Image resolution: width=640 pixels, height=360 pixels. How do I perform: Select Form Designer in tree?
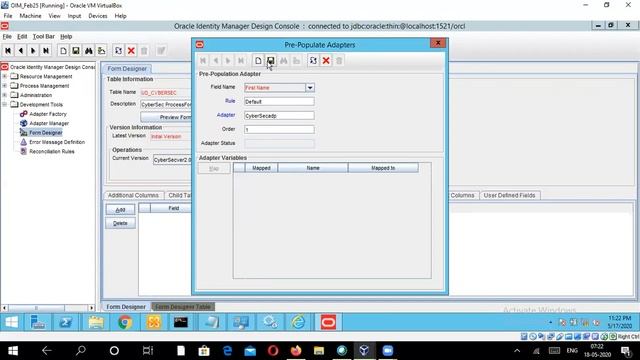[46, 133]
